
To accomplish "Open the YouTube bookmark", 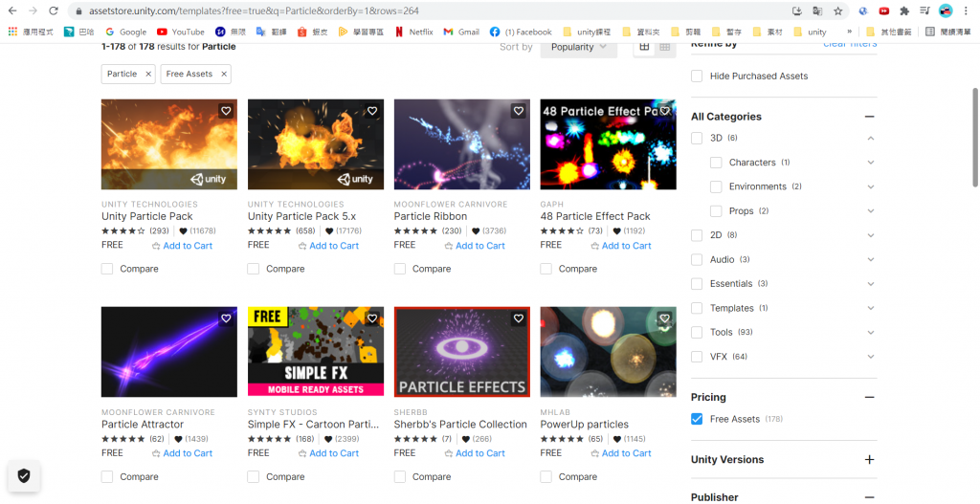I will click(181, 32).
